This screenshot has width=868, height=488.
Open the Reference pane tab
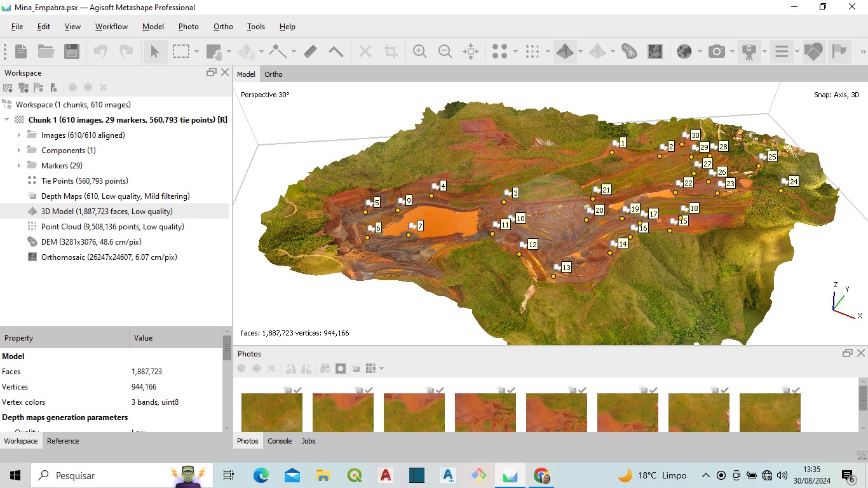pos(63,441)
